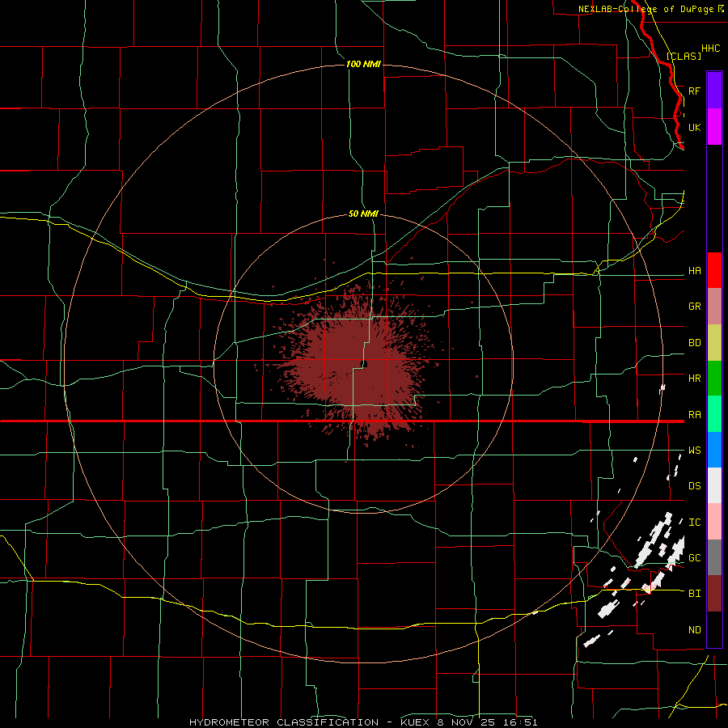
Task: Click the HA red legend swatch
Action: click(714, 270)
